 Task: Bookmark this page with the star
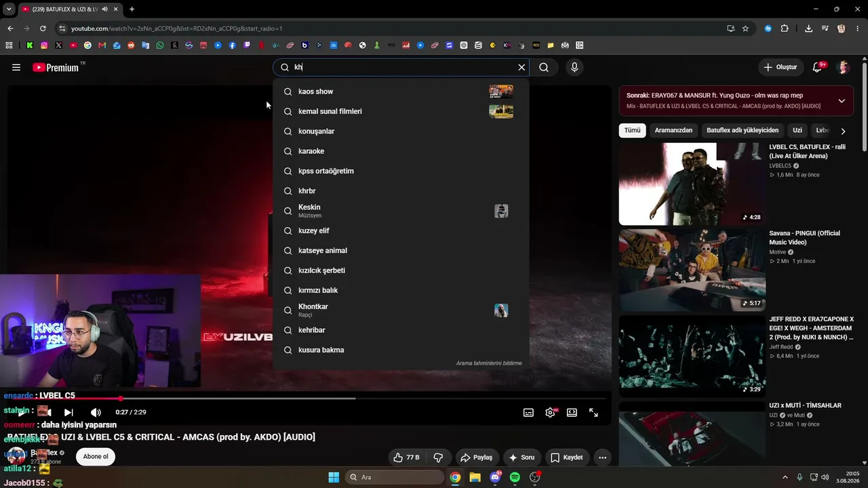[745, 28]
